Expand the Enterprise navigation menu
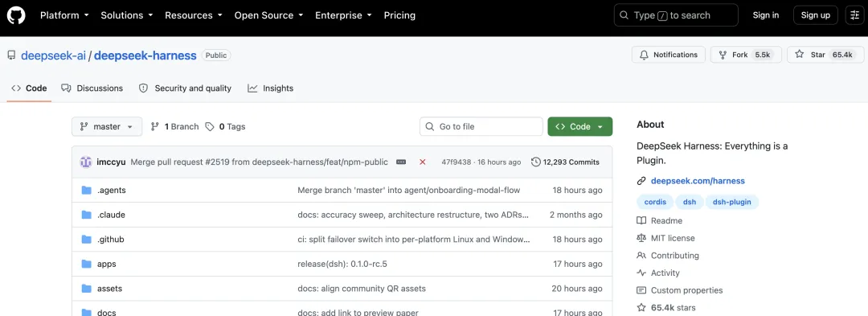Screen dimensions: 868x316 point(344,15)
